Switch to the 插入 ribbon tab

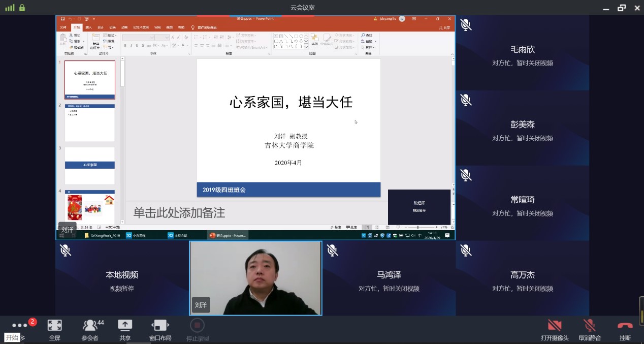click(x=88, y=27)
